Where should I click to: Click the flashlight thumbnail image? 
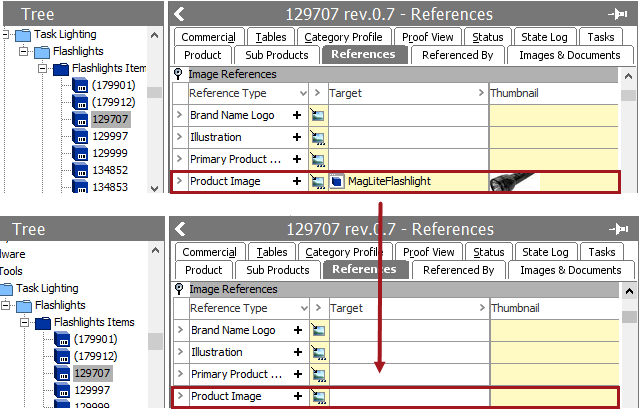[514, 182]
